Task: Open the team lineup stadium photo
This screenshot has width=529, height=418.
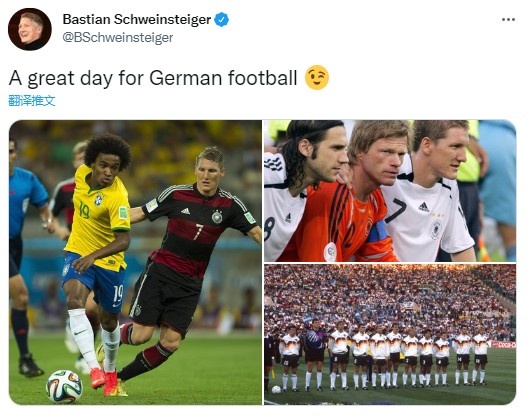Action: coord(390,334)
